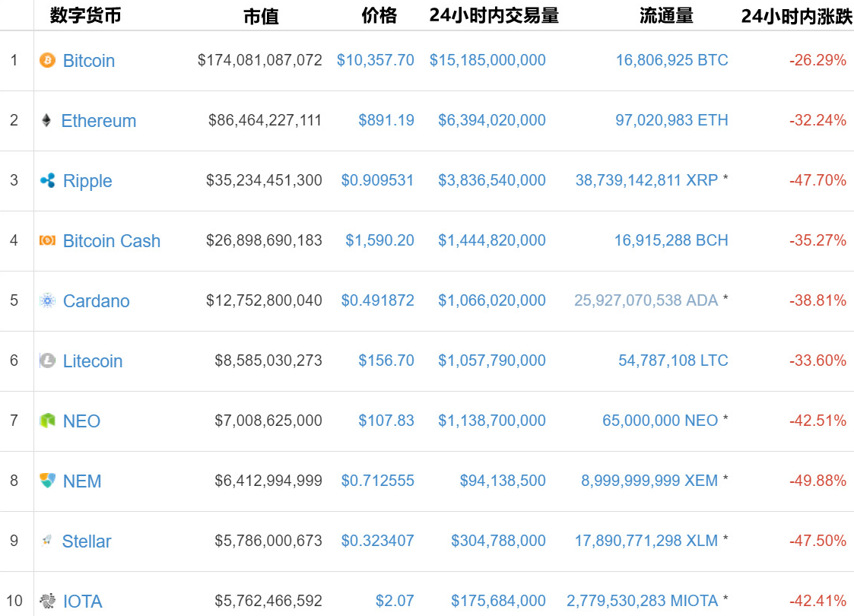
Task: Click Cardano circulating supply 25,927,070,538 ADA
Action: (646, 300)
